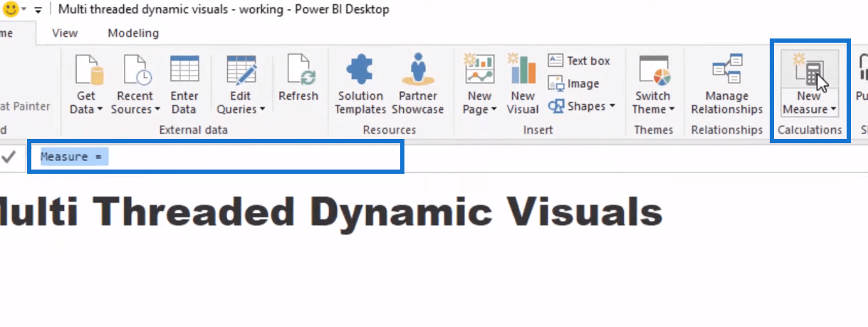868x327 pixels.
Task: Expand the New Measure dropdown arrow
Action: click(832, 110)
